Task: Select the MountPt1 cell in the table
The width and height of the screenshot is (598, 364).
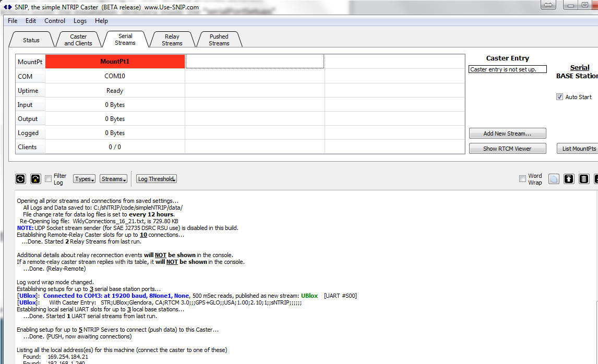Action: [115, 61]
